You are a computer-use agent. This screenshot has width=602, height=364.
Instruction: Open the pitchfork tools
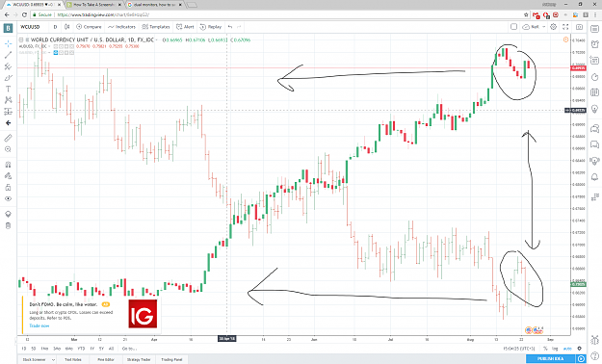coord(8,66)
